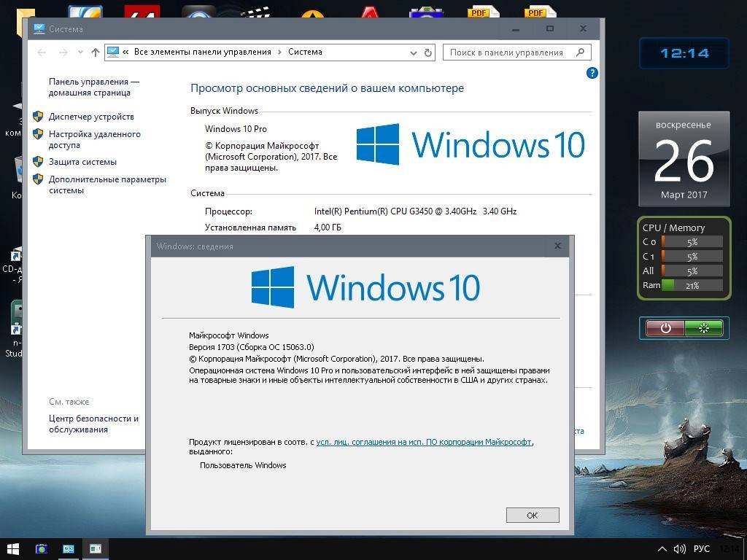Click the shield icon beside Настройка удаленного доступа
747x560 pixels.
coord(38,134)
